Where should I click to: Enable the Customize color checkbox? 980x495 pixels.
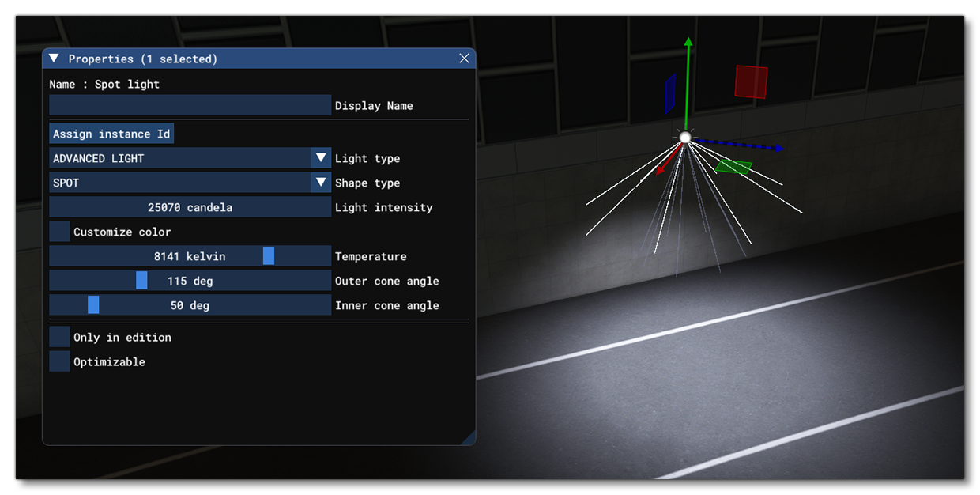[x=58, y=231]
